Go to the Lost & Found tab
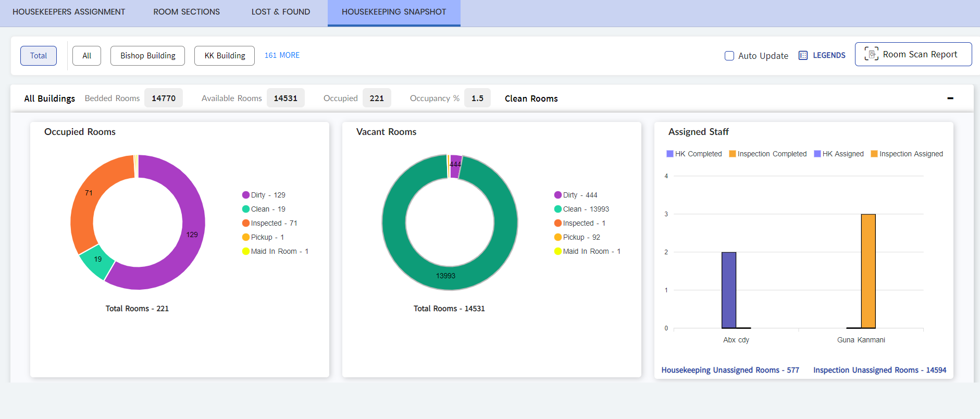This screenshot has height=419, width=980. point(280,12)
